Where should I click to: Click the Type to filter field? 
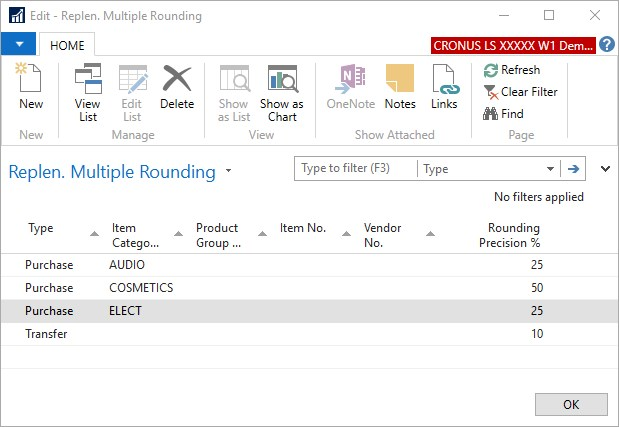click(356, 169)
